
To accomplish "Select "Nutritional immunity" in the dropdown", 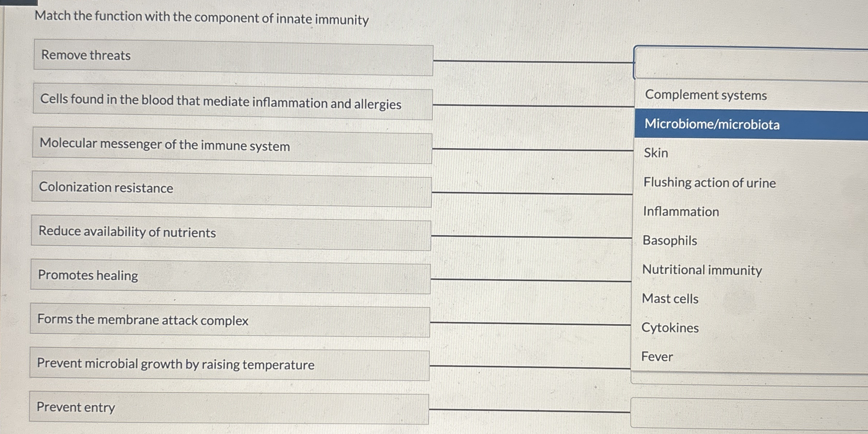I will [701, 270].
